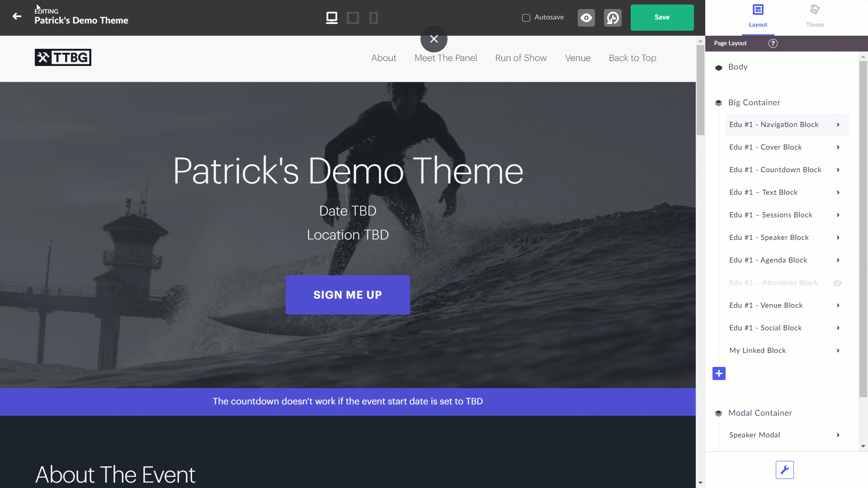Select Edu #1 - Cover Block label

765,147
